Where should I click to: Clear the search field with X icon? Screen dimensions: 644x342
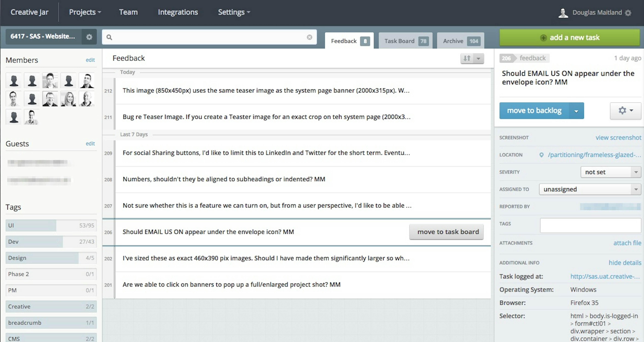coord(309,37)
